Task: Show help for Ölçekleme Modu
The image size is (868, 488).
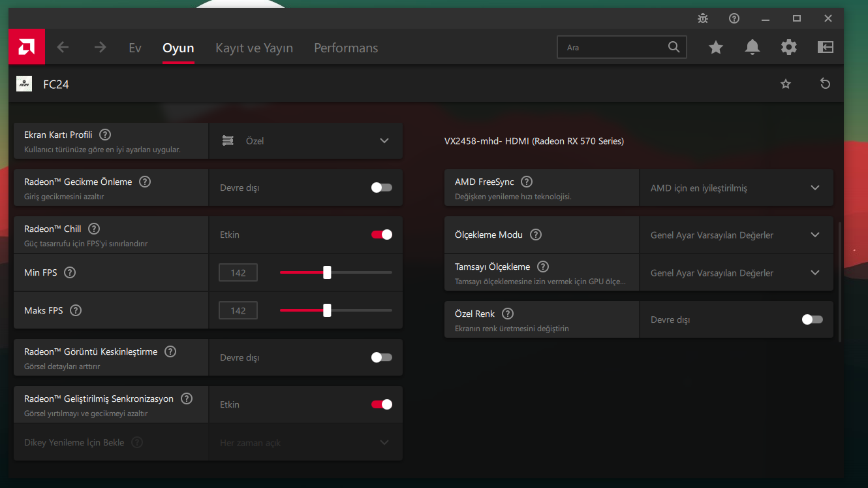Action: (536, 235)
